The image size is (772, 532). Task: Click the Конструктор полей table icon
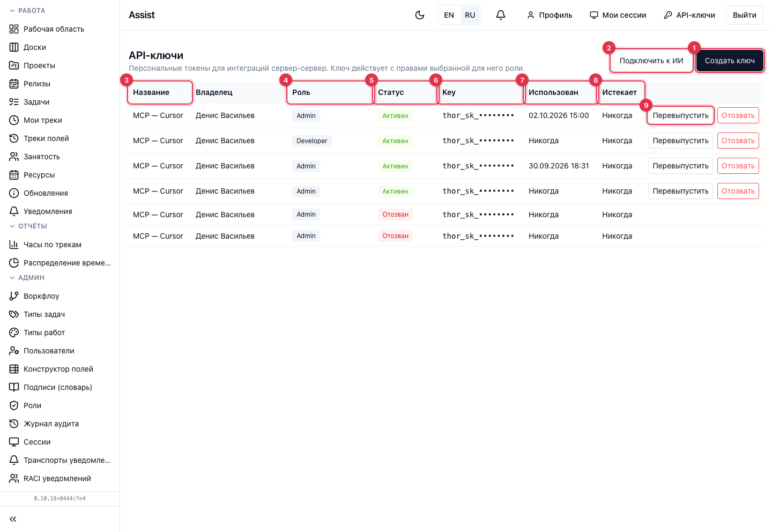(14, 369)
